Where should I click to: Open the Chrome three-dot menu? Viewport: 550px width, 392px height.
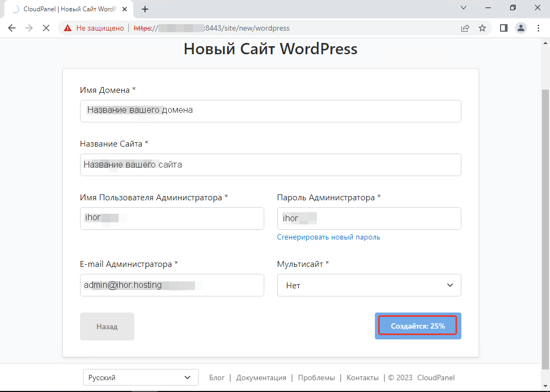pyautogui.click(x=538, y=28)
